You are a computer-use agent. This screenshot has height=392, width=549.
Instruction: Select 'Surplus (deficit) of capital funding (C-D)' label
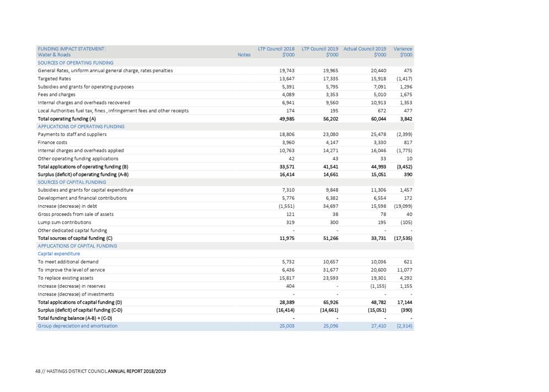point(80,310)
